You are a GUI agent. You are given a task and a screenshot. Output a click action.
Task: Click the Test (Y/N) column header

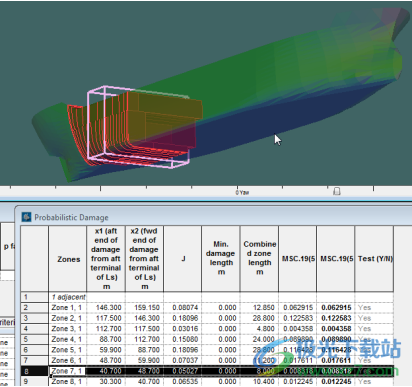click(374, 259)
